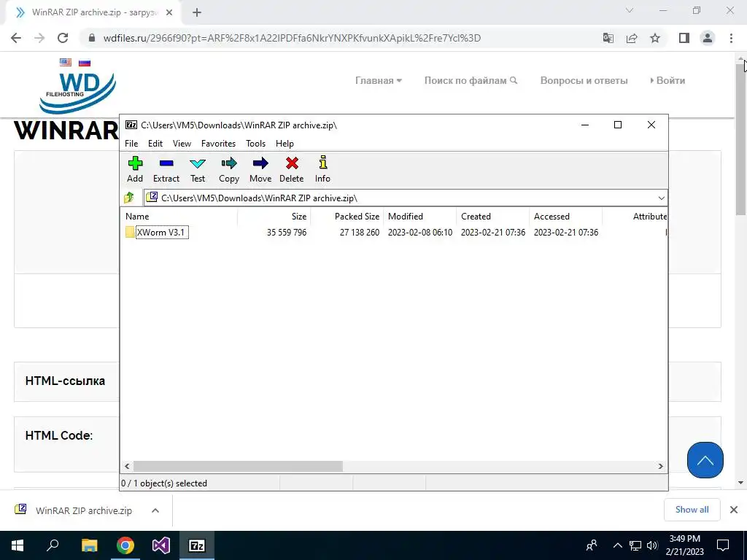Screen dimensions: 747x560
Task: Open the Favorites menu in 7-Zip
Action: (218, 144)
